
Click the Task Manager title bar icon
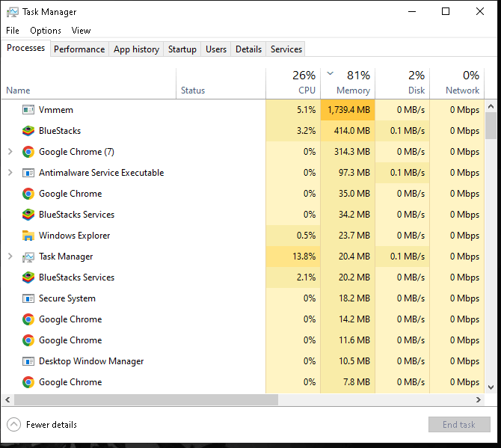tap(13, 12)
